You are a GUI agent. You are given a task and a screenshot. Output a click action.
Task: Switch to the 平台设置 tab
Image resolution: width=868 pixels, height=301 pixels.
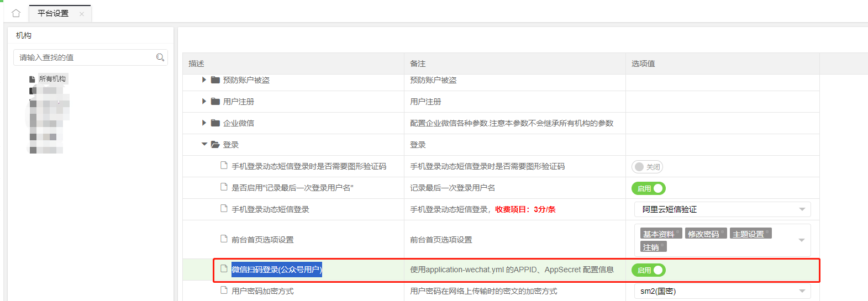tap(53, 13)
